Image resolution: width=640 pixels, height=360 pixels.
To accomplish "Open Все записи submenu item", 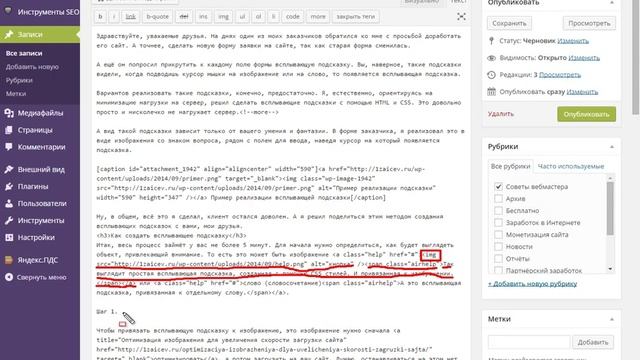I will pos(24,53).
